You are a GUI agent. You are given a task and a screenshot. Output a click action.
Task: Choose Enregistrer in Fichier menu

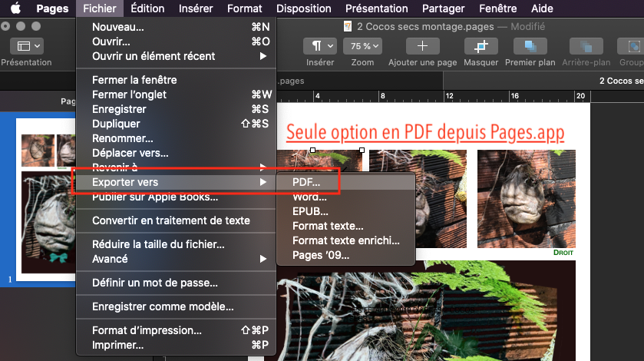coord(177,109)
